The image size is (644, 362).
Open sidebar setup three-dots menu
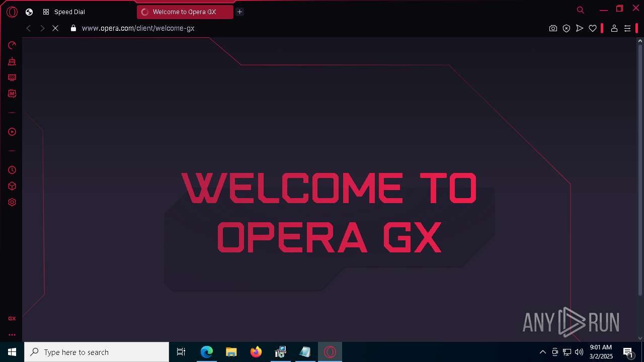[x=12, y=335]
